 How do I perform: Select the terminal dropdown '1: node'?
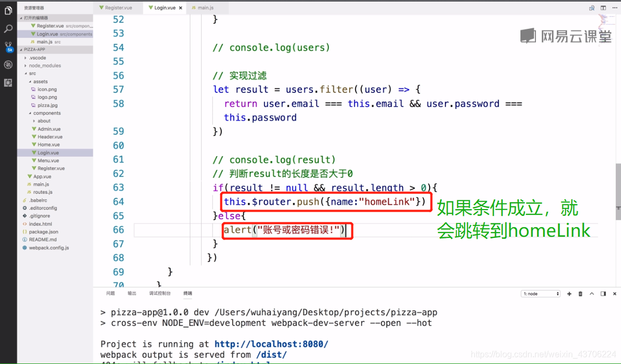coord(541,293)
